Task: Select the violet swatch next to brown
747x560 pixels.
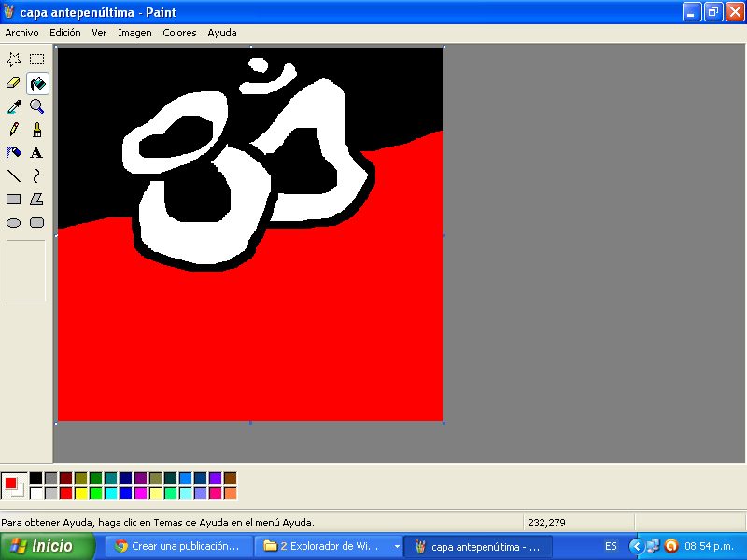Action: tap(216, 478)
